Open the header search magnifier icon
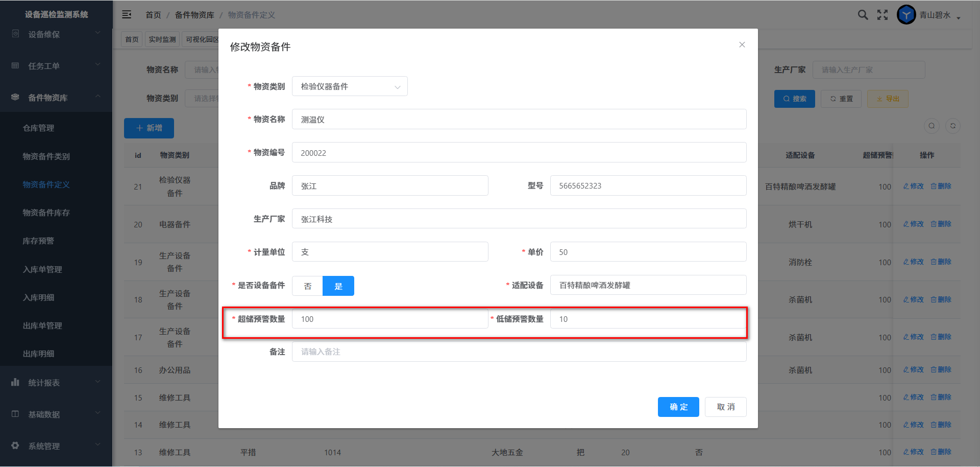Screen dimensions: 980x467 click(863, 15)
